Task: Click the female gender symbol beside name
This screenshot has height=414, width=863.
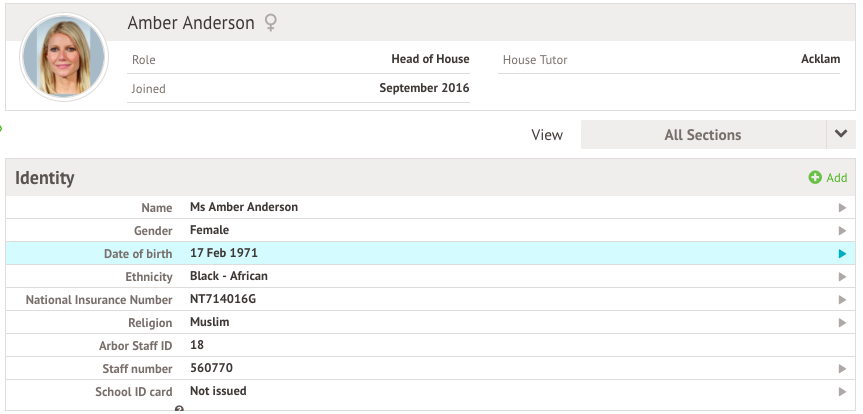Action: (x=271, y=23)
